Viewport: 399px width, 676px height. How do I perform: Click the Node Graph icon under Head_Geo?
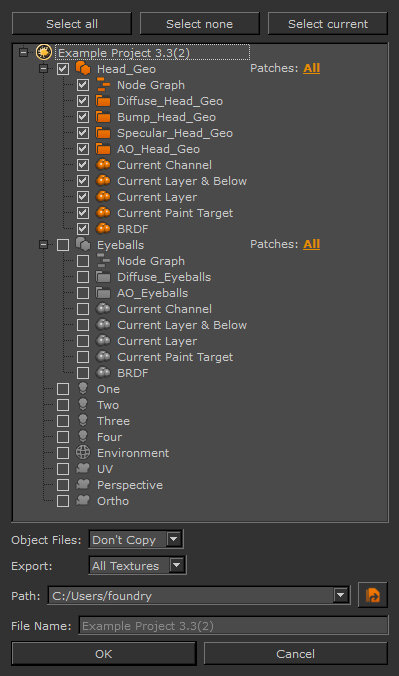103,84
